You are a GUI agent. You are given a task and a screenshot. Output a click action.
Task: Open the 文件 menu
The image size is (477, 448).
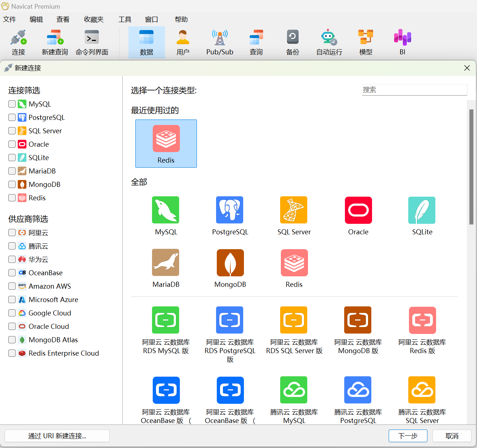pyautogui.click(x=9, y=20)
